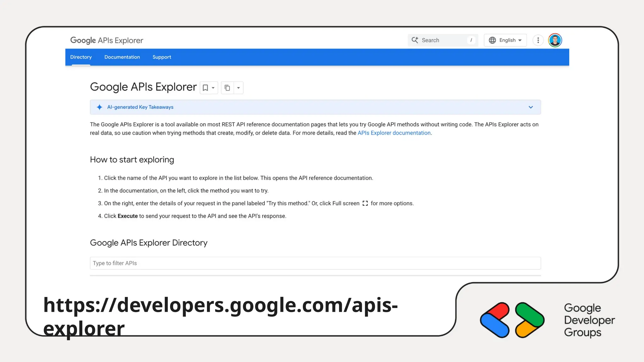Go to the Support tab
The width and height of the screenshot is (644, 362).
coord(162,57)
